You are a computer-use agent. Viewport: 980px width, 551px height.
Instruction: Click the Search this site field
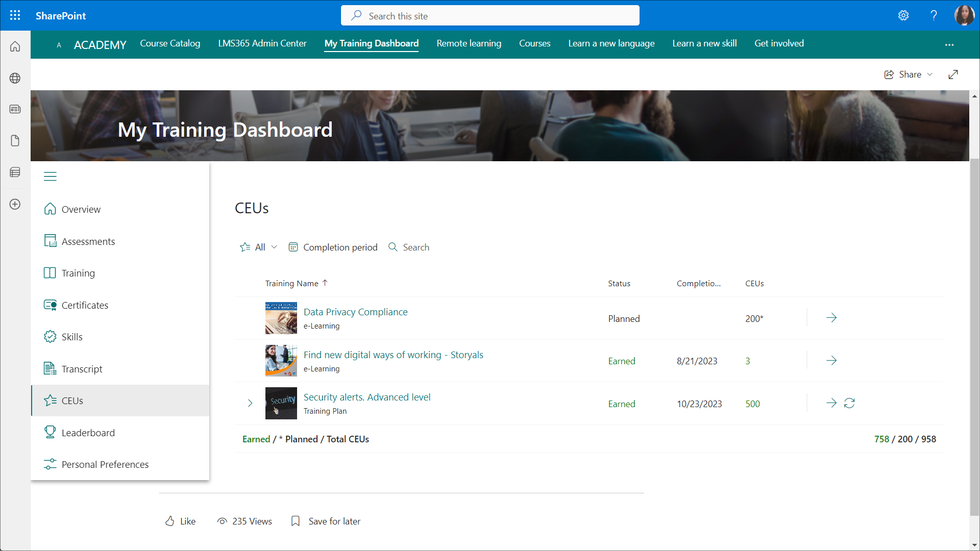pos(490,16)
